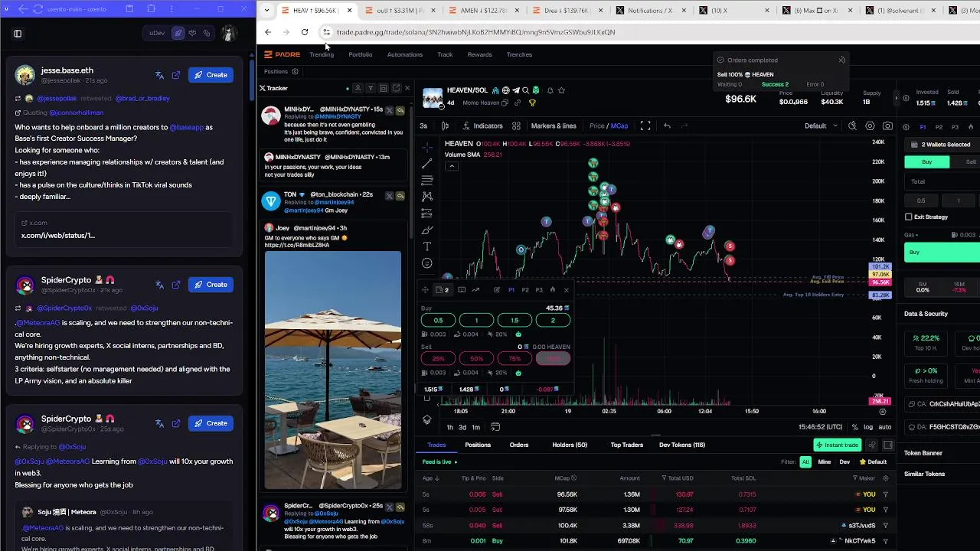This screenshot has width=980, height=551.
Task: Select the Buy side toggle in trade panel
Action: (x=926, y=162)
